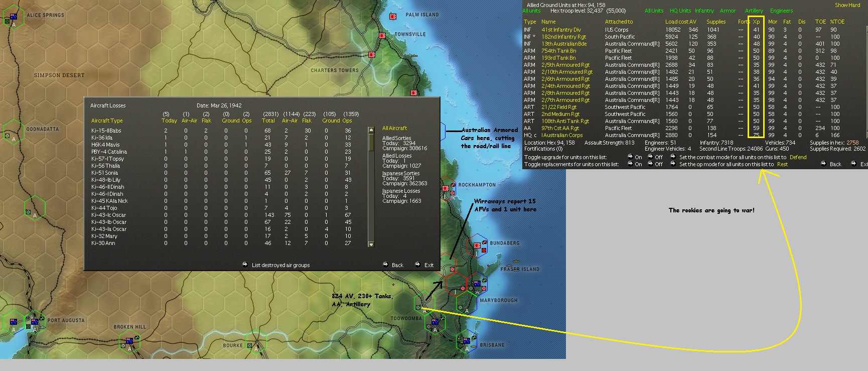Screen dimensions: 868x371
Task: Click the airfield icon at Rockhampton
Action: click(453, 185)
